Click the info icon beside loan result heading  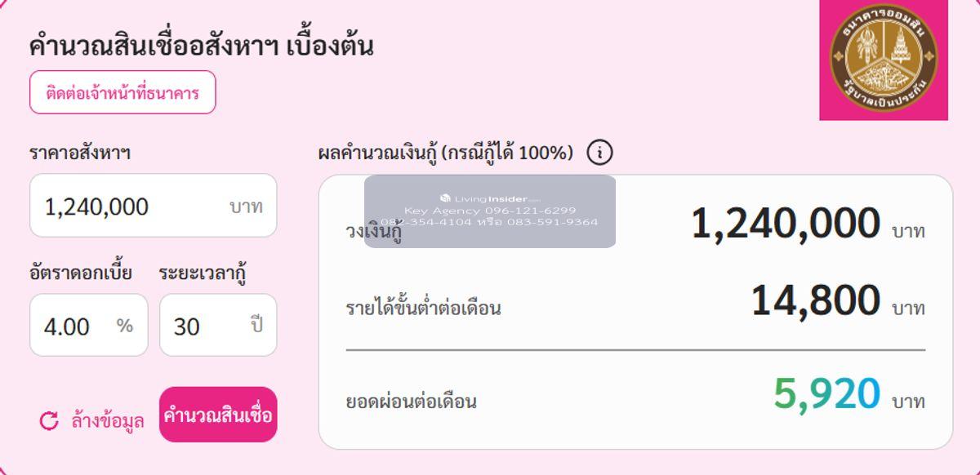pyautogui.click(x=599, y=153)
